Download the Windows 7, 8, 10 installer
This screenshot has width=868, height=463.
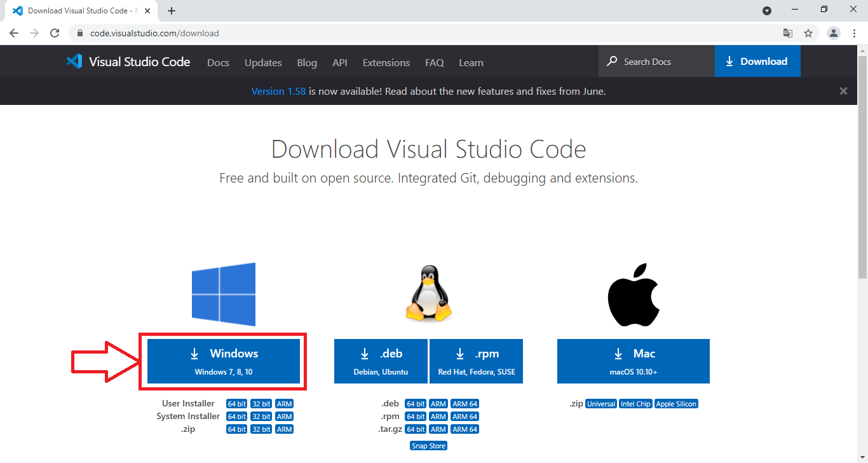pos(224,361)
